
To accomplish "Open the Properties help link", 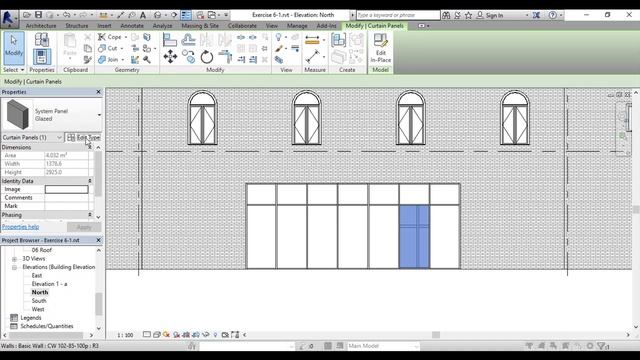I will (x=20, y=227).
